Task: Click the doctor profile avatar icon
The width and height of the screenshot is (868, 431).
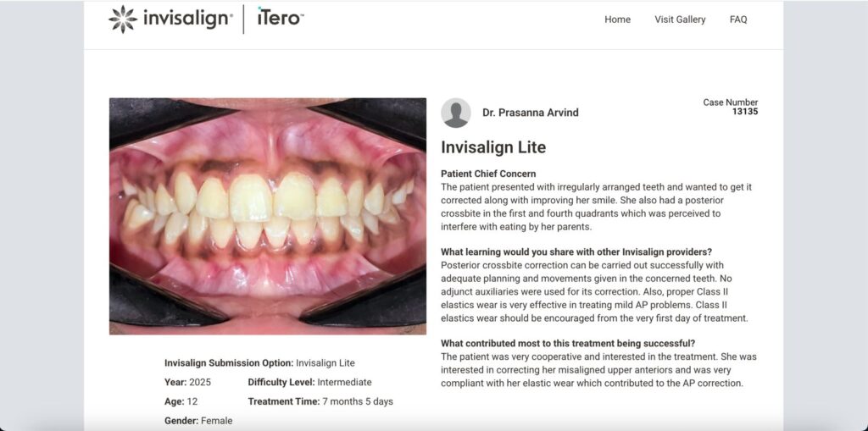Action: coord(455,113)
